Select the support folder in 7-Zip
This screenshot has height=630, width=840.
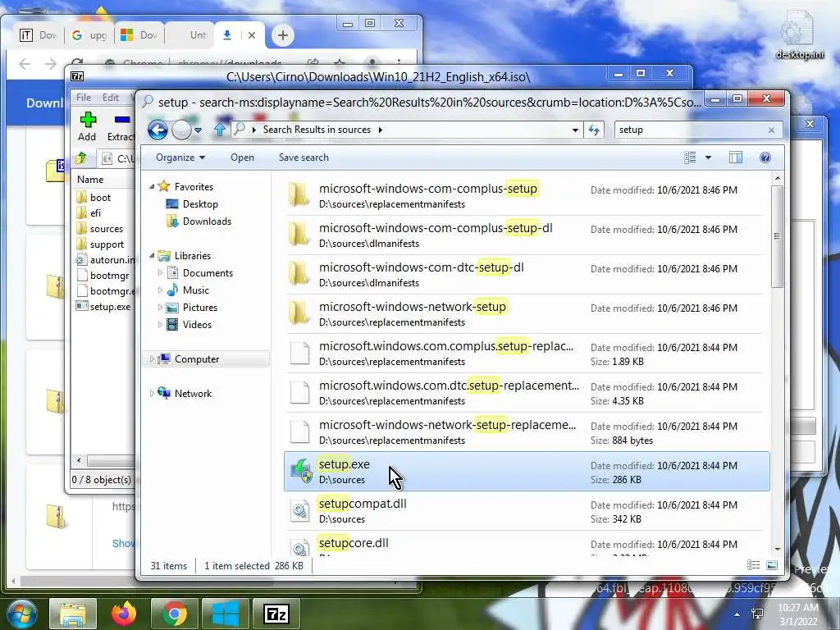107,244
